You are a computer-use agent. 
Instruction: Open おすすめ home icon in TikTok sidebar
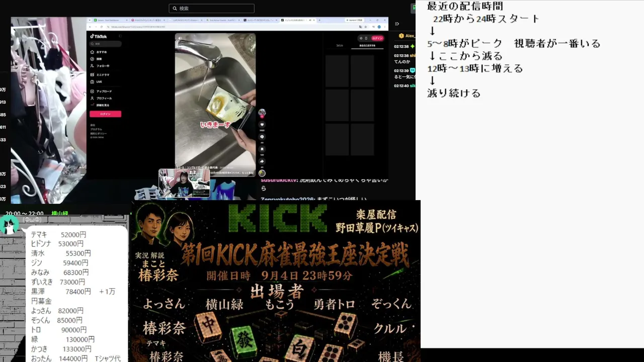click(x=92, y=52)
